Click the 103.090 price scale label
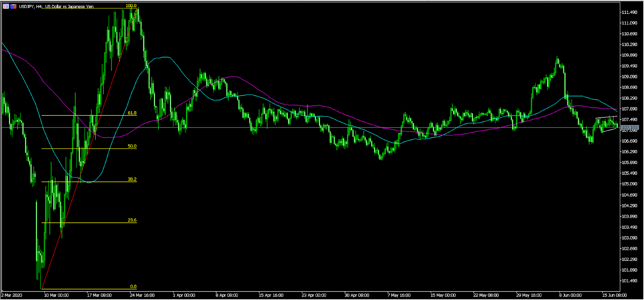Screen dimensions: 644x300 point(629,238)
